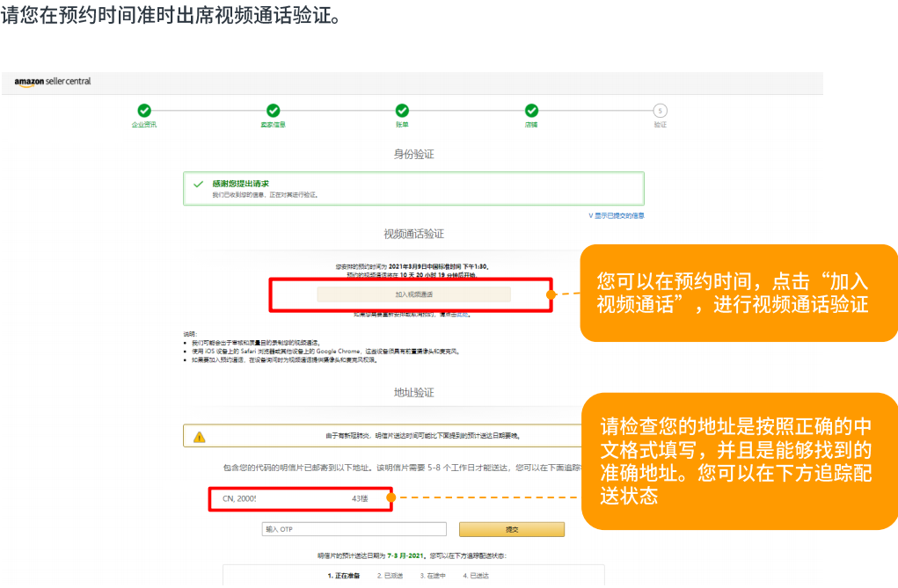Click the step 5 验证 circle

[x=660, y=111]
